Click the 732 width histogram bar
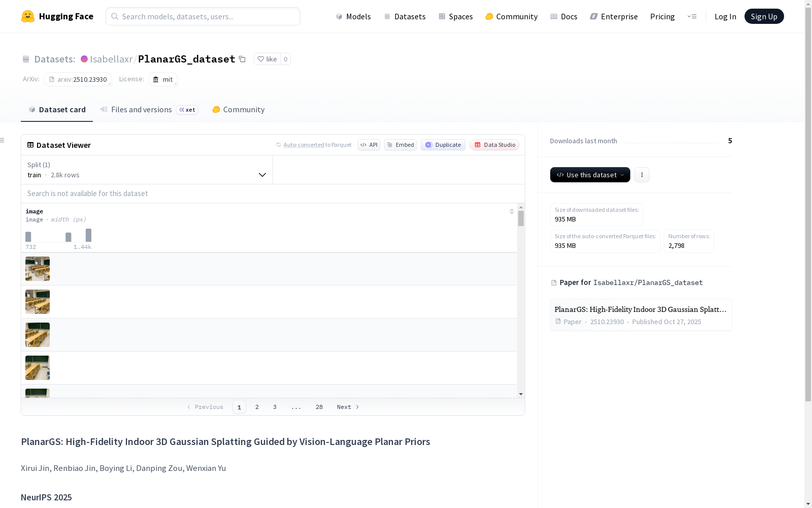This screenshot has width=812, height=508. tap(28, 237)
